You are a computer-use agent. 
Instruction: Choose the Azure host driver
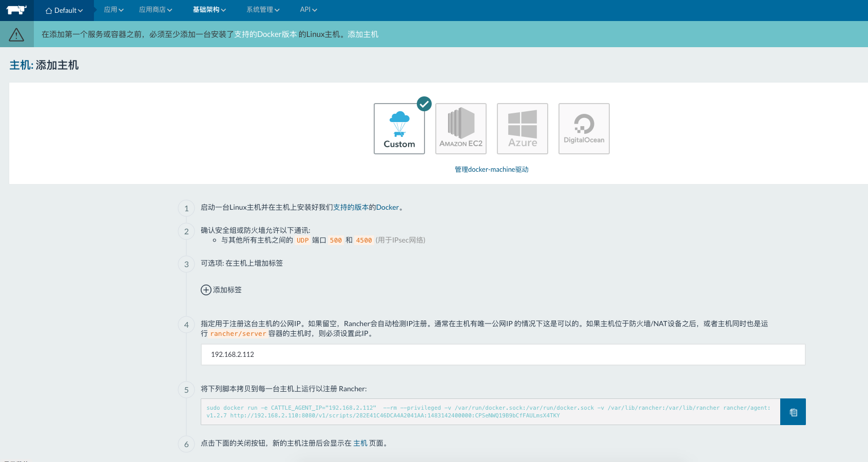(x=522, y=129)
